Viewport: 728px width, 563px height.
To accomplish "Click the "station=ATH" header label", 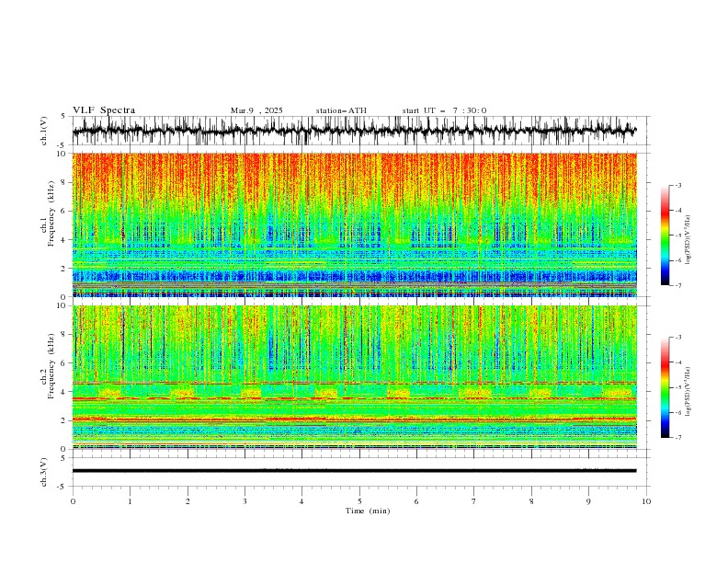I will pyautogui.click(x=341, y=110).
